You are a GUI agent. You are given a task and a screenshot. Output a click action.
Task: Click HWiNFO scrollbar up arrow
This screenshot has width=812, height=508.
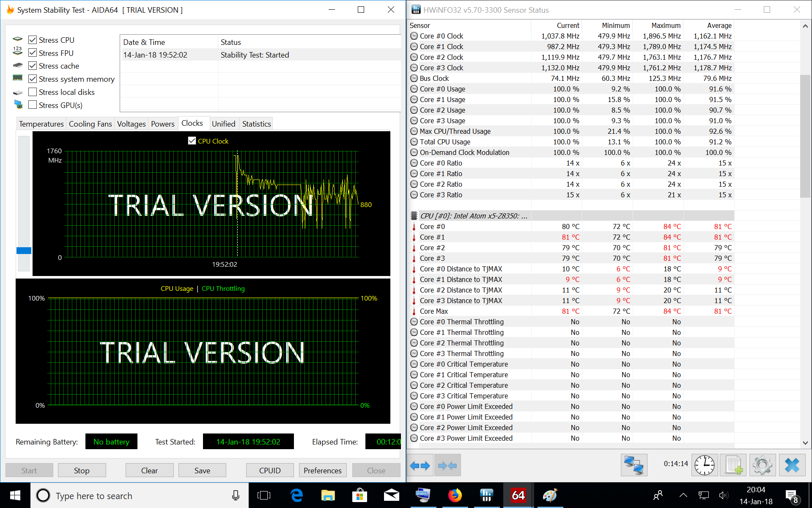[x=805, y=26]
